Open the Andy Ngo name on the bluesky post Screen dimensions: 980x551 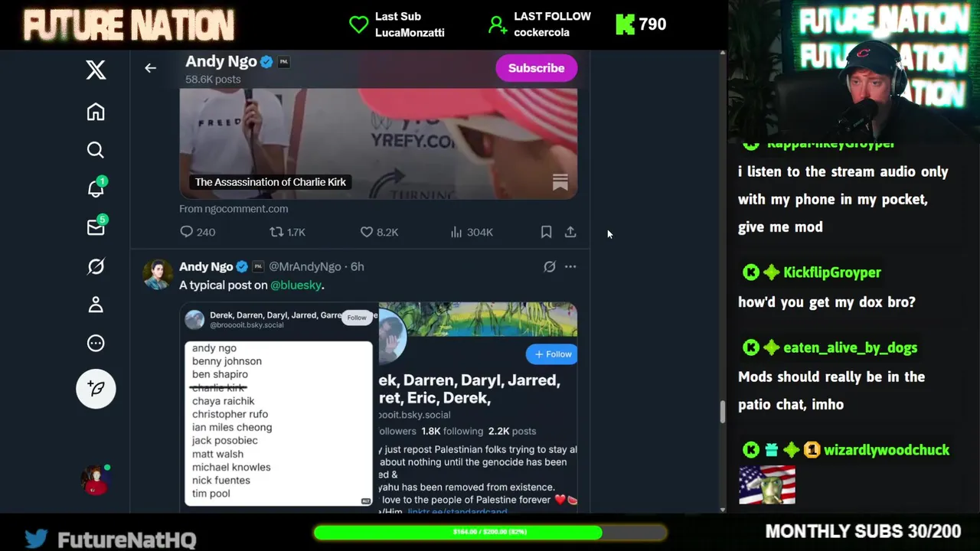pos(206,266)
